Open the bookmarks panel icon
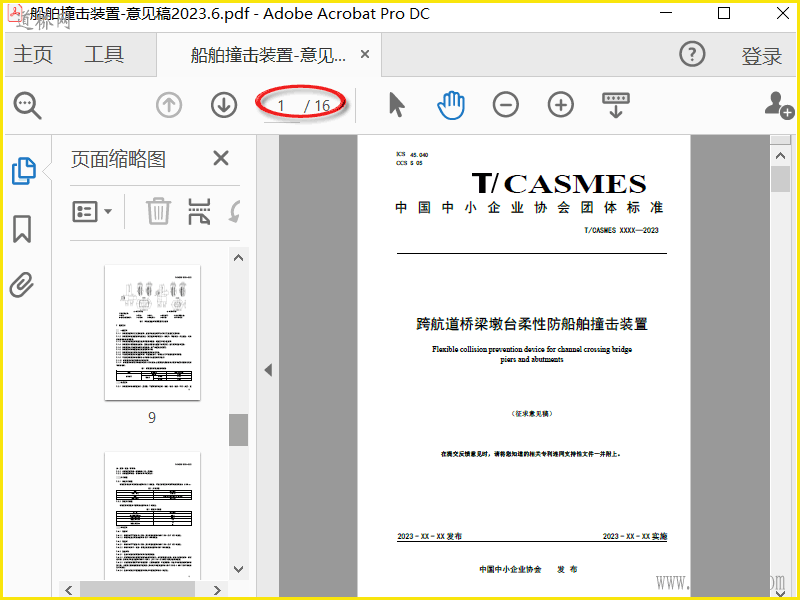Image resolution: width=800 pixels, height=600 pixels. (22, 229)
